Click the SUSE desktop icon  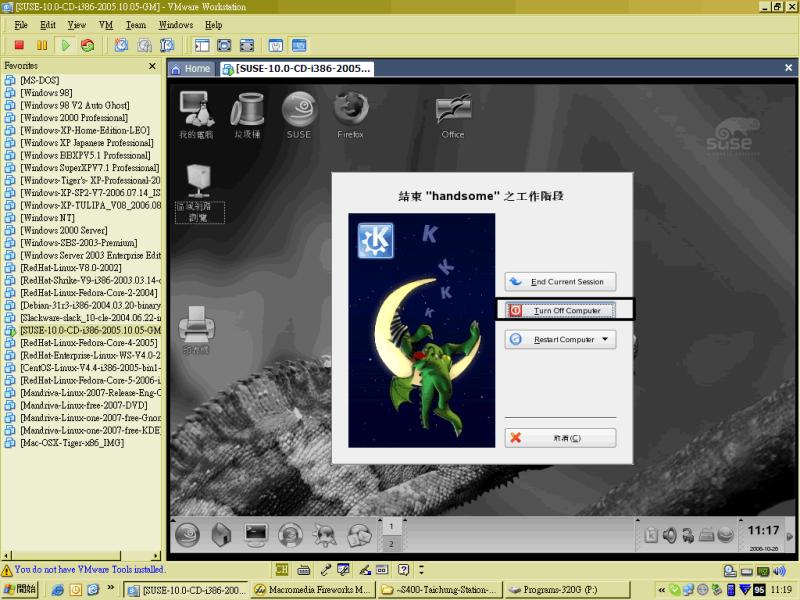click(x=299, y=115)
